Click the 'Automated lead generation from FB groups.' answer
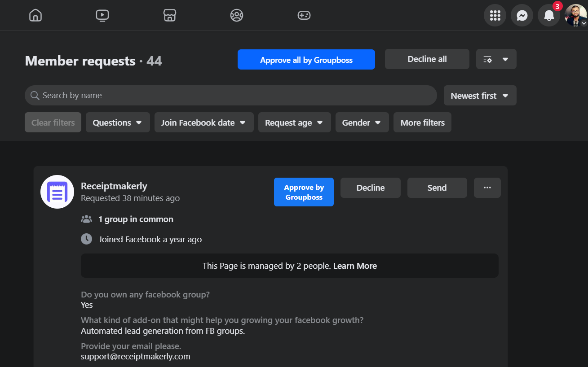 pos(163,331)
